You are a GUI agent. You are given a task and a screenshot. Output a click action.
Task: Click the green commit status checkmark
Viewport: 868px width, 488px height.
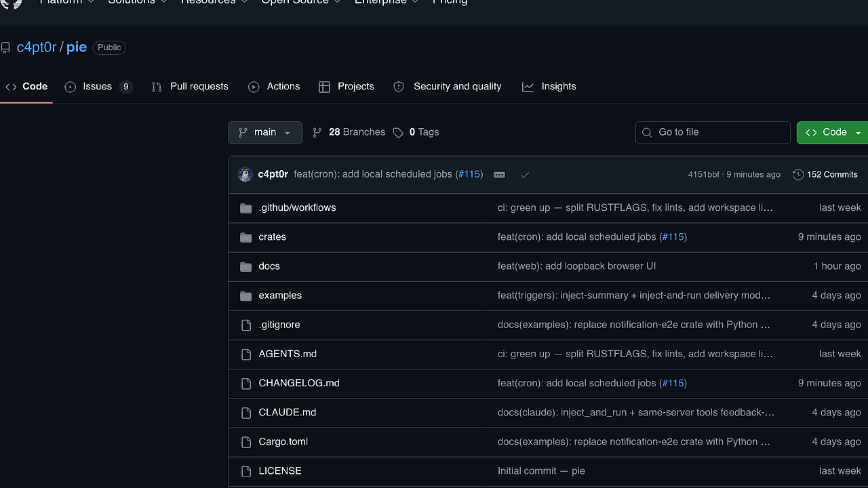pyautogui.click(x=524, y=175)
